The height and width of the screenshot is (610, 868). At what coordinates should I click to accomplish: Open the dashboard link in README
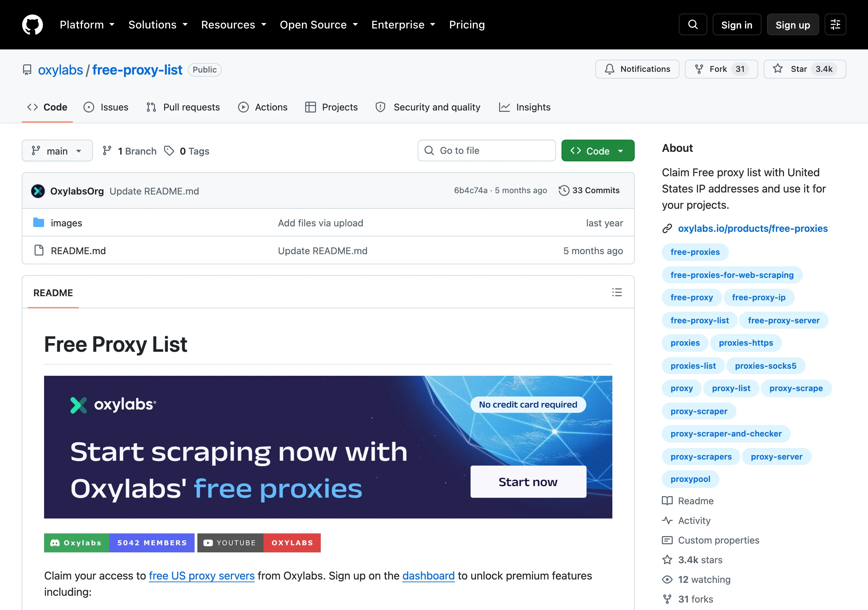(428, 576)
